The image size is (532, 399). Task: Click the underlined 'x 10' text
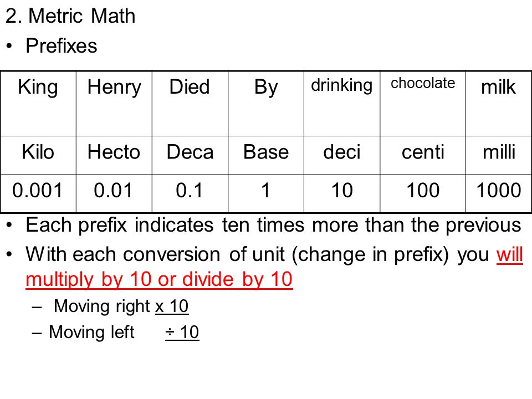[172, 306]
